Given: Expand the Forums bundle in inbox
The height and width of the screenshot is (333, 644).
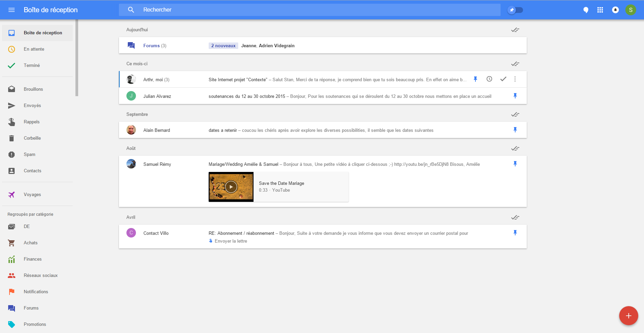Looking at the screenshot, I should click(x=151, y=46).
